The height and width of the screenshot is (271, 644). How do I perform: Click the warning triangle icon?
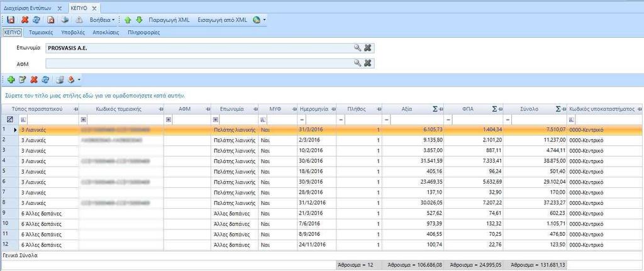coord(79,19)
